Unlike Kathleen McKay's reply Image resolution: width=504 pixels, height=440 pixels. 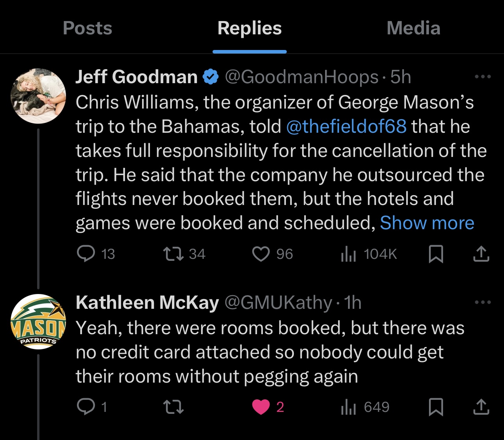[x=261, y=407]
